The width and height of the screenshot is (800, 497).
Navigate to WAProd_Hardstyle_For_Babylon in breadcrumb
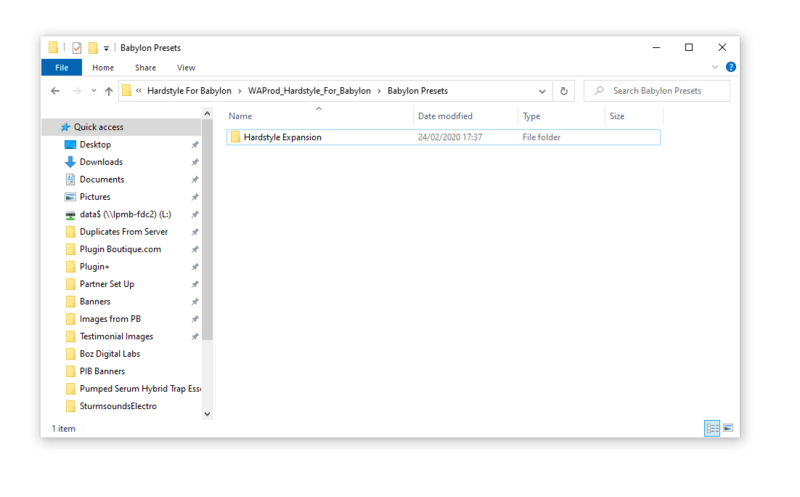click(309, 91)
